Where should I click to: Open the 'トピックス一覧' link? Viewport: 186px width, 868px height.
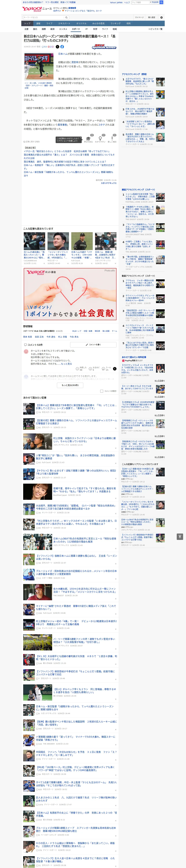tap(155, 29)
